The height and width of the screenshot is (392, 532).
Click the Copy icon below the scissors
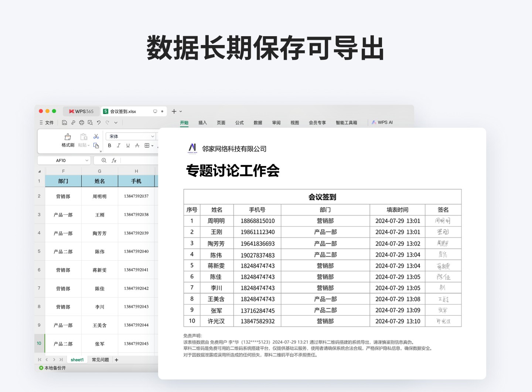click(96, 146)
